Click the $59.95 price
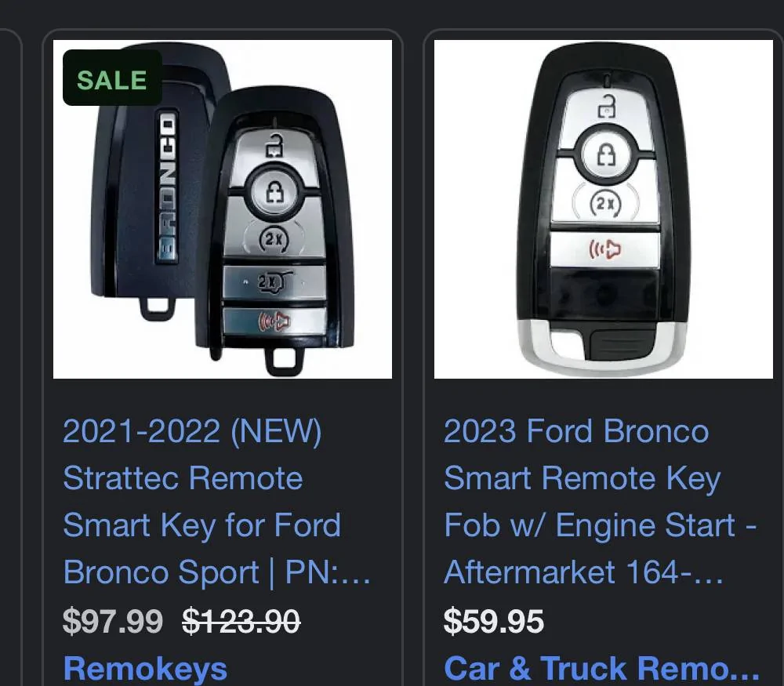This screenshot has height=686, width=784. 494,622
